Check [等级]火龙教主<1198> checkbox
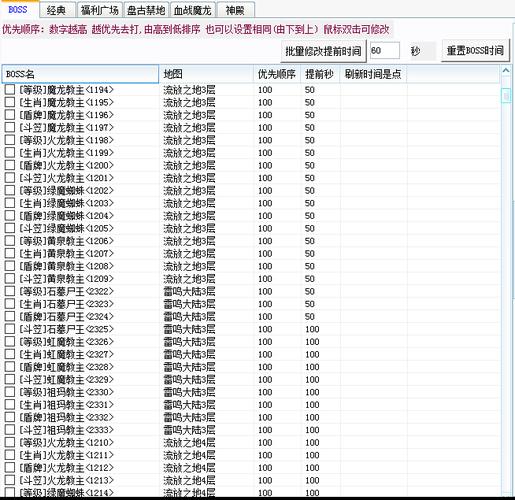515x500 pixels. (10, 140)
